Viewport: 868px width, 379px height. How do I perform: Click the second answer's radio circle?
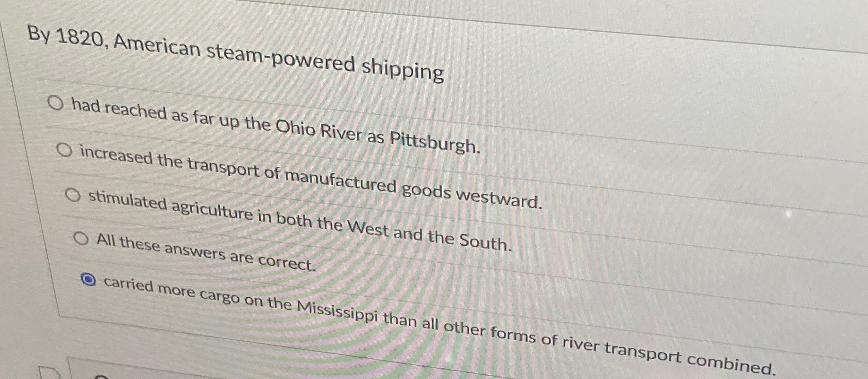[x=65, y=150]
